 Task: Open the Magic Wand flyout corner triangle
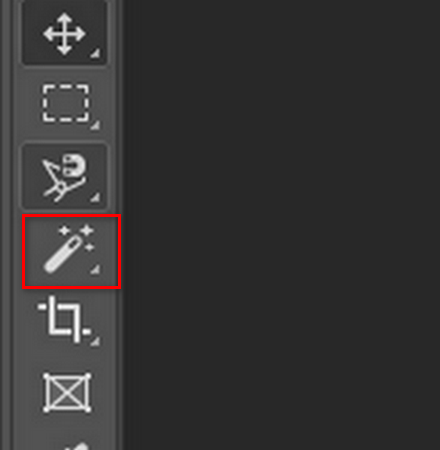95,269
